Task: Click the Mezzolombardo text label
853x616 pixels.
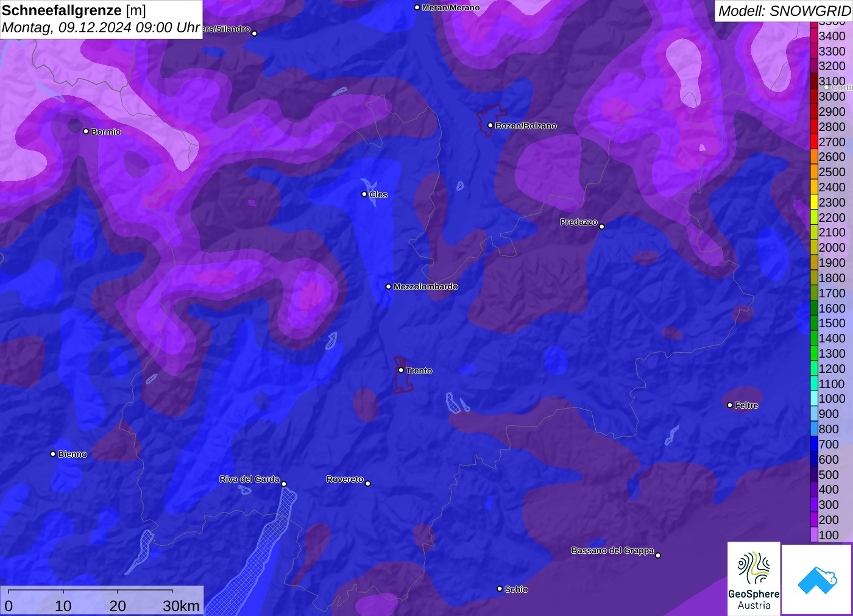Action: (x=425, y=286)
